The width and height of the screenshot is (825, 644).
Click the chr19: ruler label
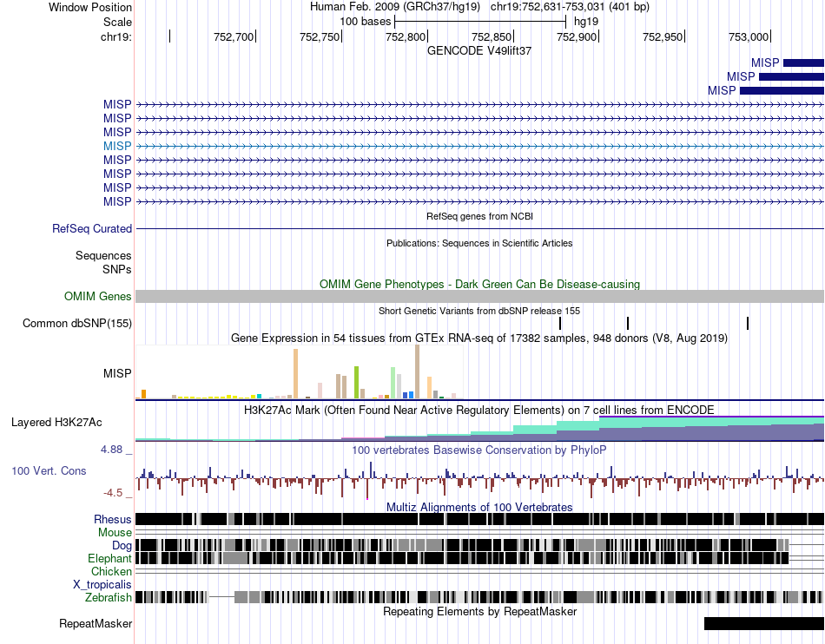coord(115,36)
